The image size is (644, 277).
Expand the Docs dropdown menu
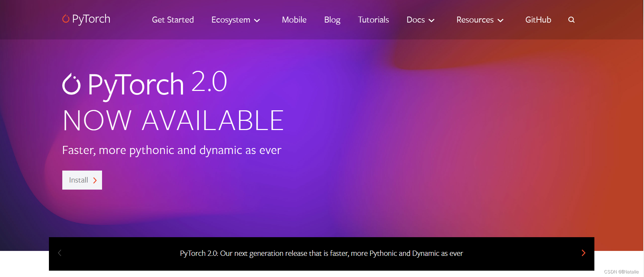420,20
